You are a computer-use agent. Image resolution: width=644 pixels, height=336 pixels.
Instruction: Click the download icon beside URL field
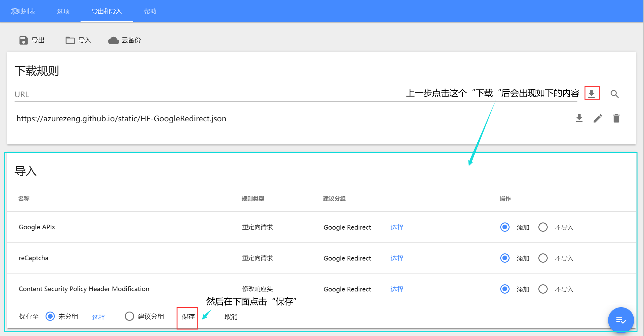tap(592, 93)
